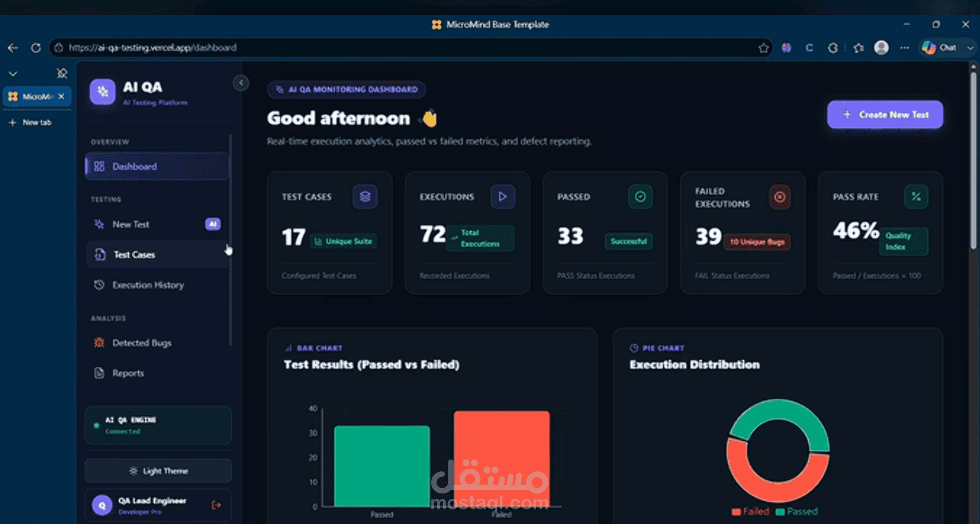Click the pin icon in the tab panel
This screenshot has height=524, width=980.
point(62,74)
